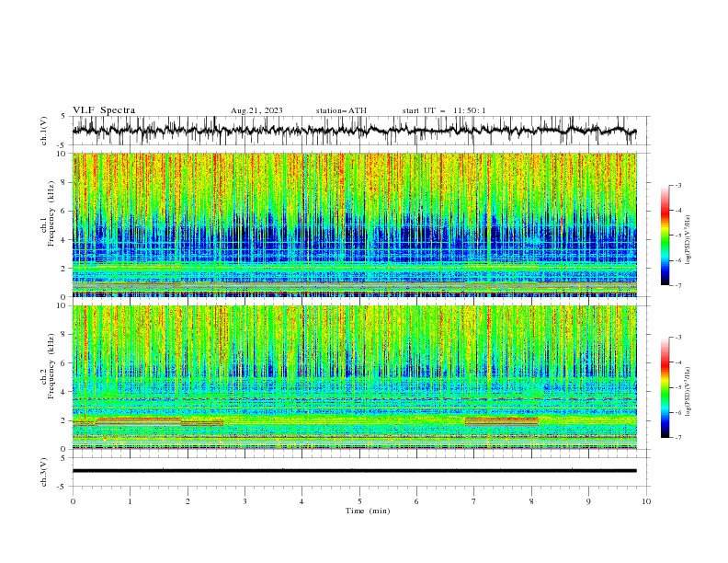Click ch.2 red band near 2 kHz at minute 7.5

coord(502,420)
